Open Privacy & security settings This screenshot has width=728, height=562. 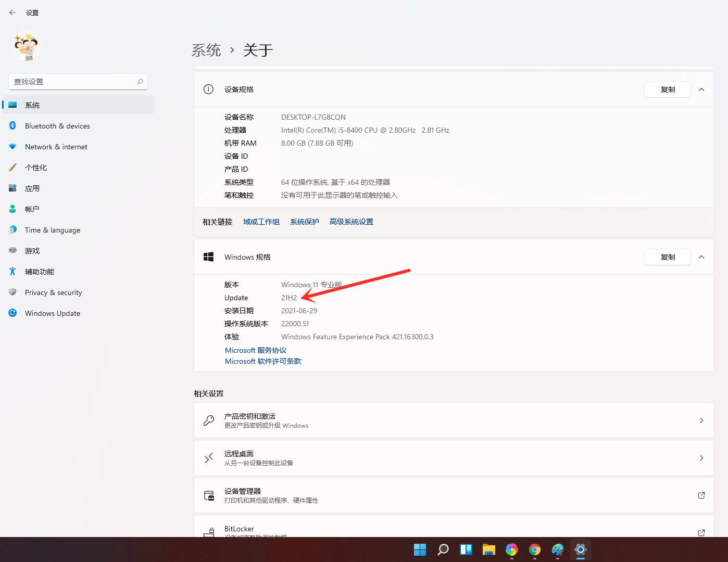[x=54, y=292]
